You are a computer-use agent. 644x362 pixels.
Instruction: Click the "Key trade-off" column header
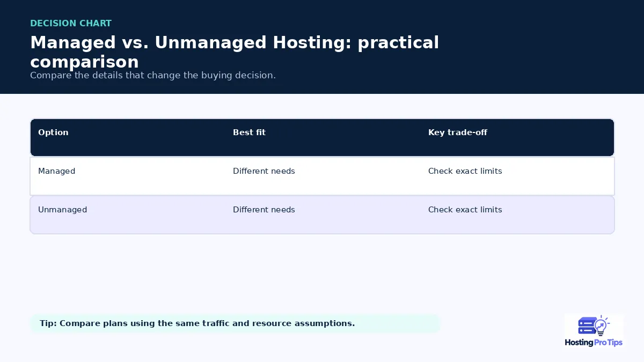tap(458, 132)
